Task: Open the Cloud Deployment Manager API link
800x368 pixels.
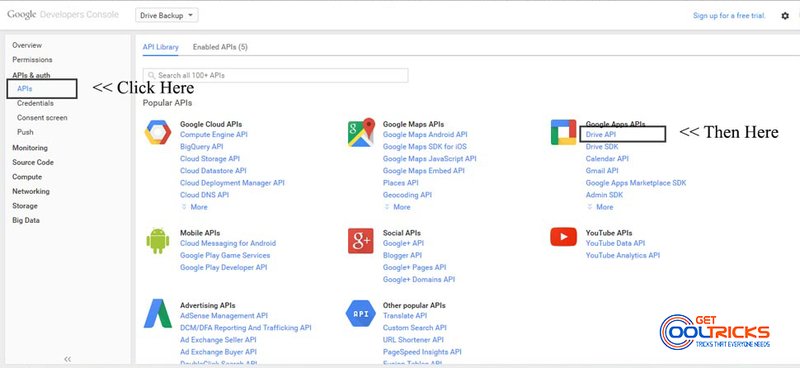Action: [x=232, y=183]
